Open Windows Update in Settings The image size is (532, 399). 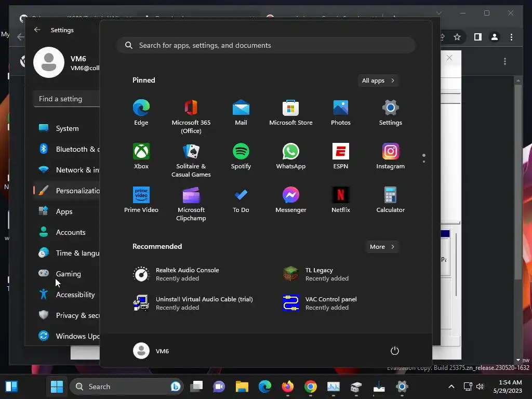pos(67,336)
